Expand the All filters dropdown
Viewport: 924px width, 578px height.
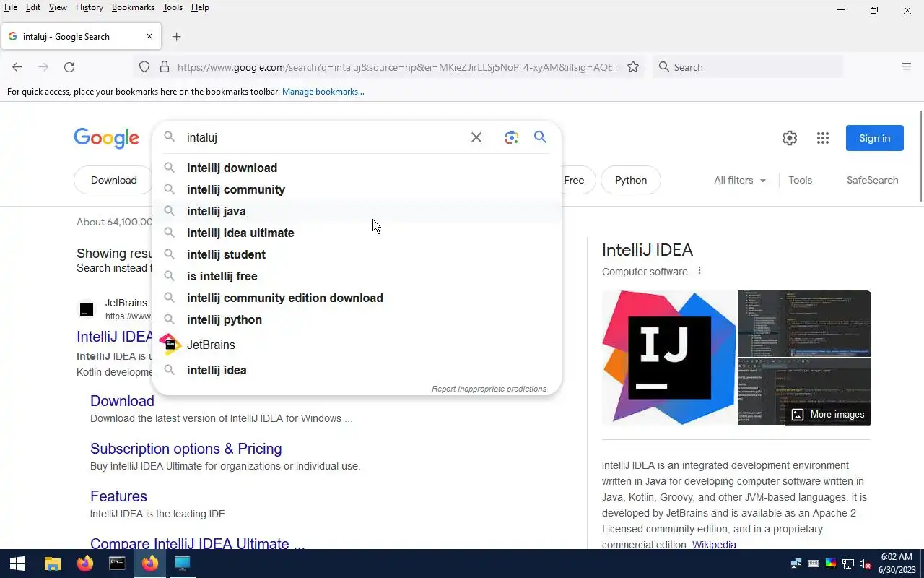click(740, 180)
